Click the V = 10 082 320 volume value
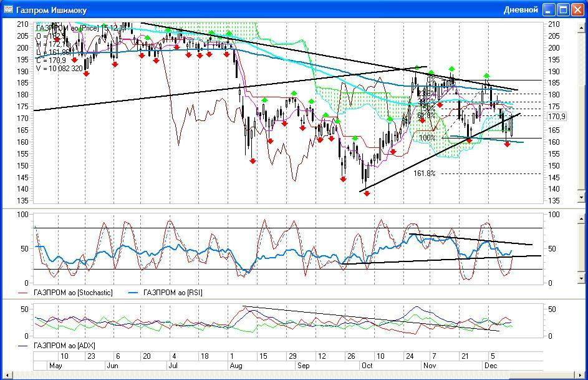Image resolution: width=588 pixels, height=380 pixels. point(59,69)
